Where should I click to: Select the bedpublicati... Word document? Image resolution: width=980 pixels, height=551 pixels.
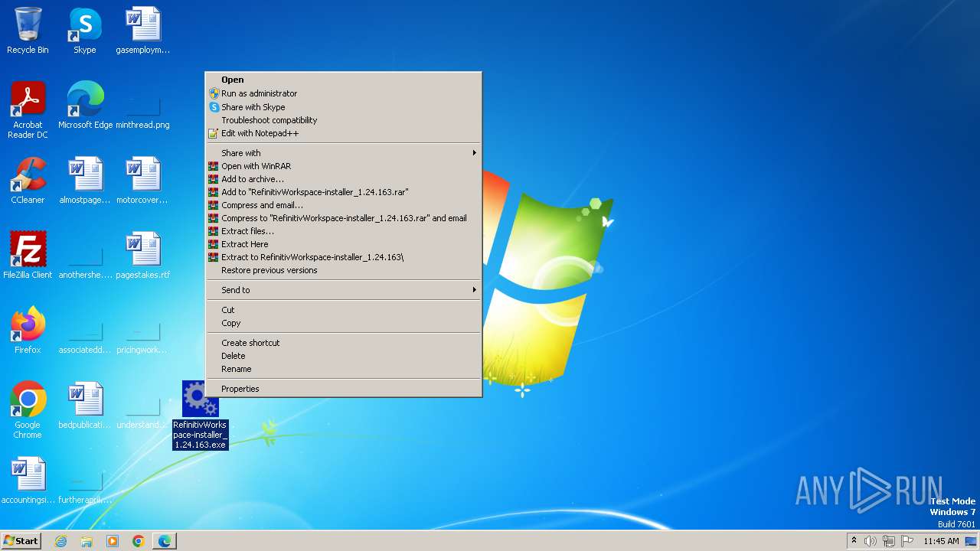pos(85,405)
